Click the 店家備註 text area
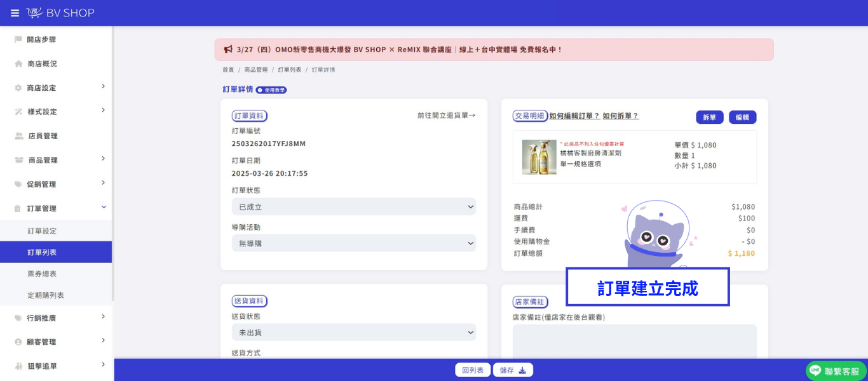Image resolution: width=868 pixels, height=381 pixels. coord(635,342)
